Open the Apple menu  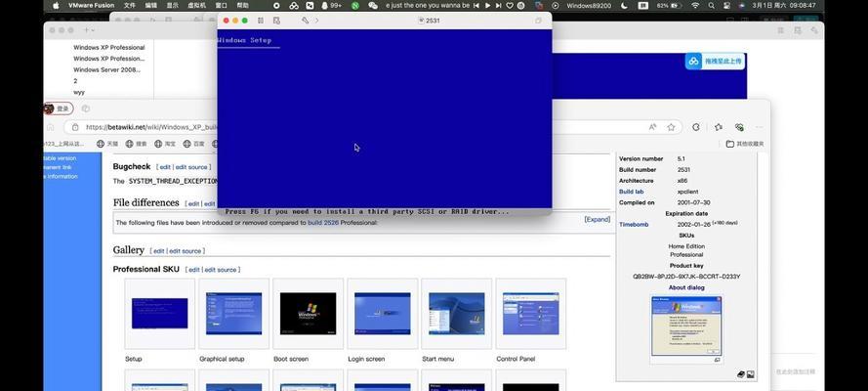56,5
